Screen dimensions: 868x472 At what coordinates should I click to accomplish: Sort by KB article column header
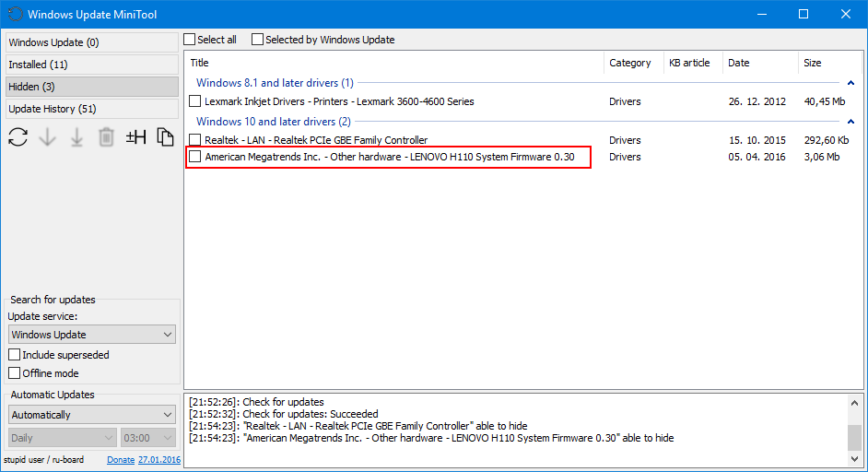click(x=693, y=63)
